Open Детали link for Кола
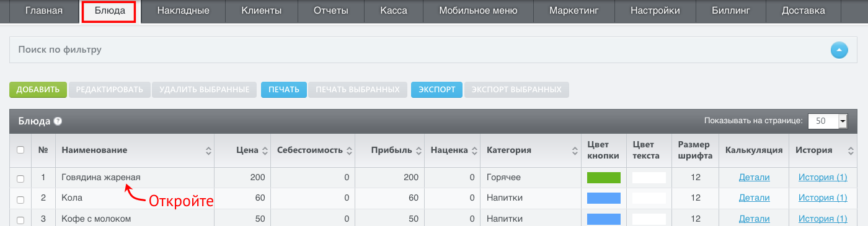This screenshot has height=226, width=868. click(x=754, y=198)
